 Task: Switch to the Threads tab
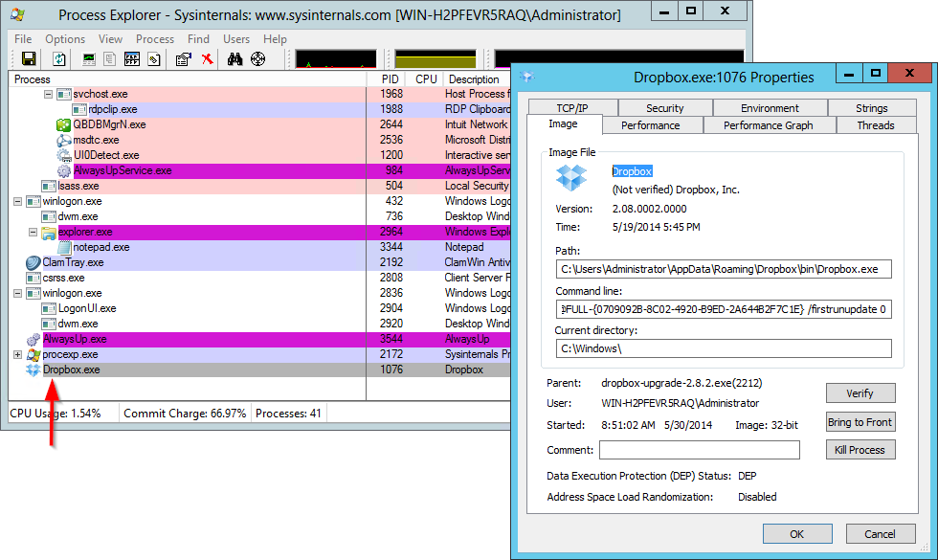point(876,125)
